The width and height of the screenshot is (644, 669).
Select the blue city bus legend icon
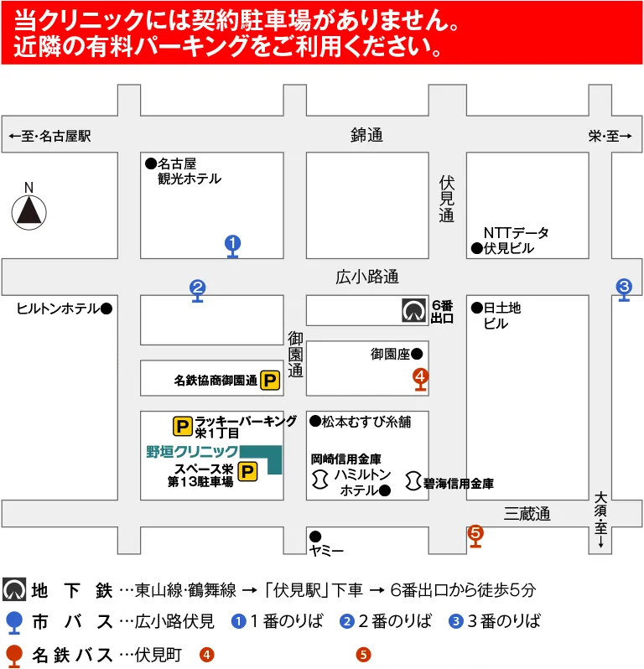(x=13, y=622)
